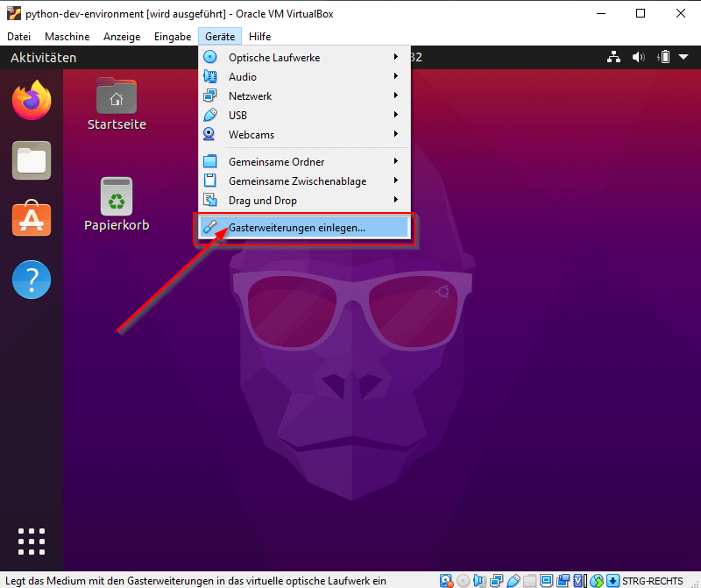701x588 pixels.
Task: Open the Help icon in the dock
Action: (x=32, y=280)
